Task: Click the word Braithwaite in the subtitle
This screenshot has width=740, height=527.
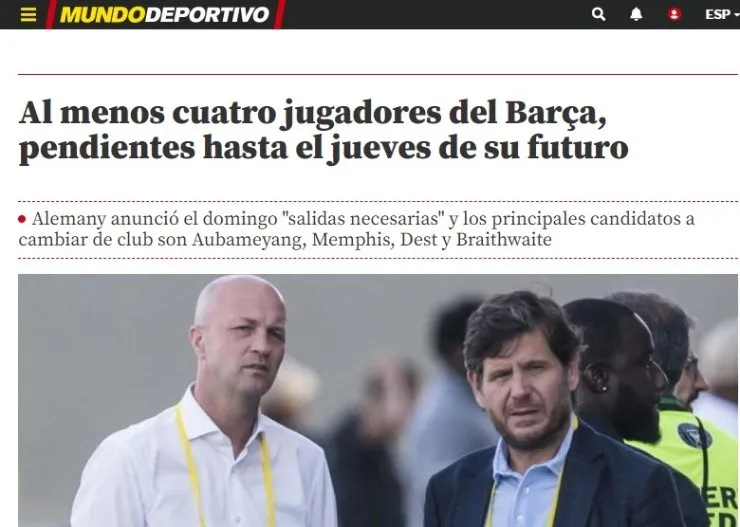Action: 504,240
